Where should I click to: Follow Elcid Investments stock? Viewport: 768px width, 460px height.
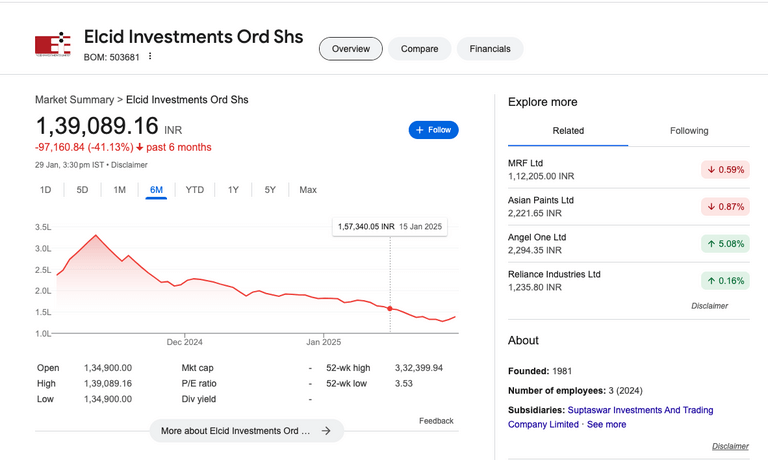coord(433,130)
